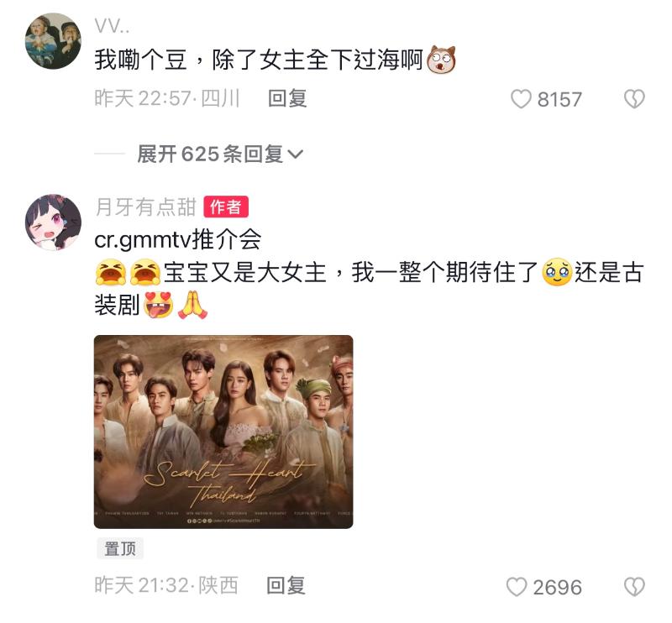Open 月牙有点甜 anime avatar profile

pyautogui.click(x=53, y=222)
